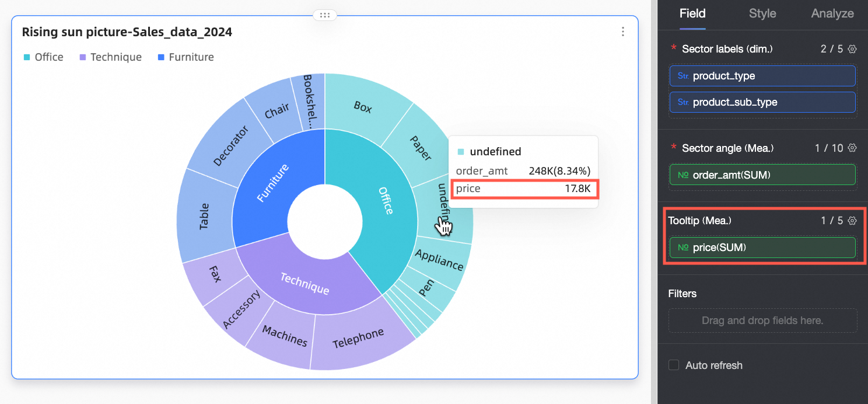Click the drag handle above the chart
The image size is (868, 404).
point(325,15)
